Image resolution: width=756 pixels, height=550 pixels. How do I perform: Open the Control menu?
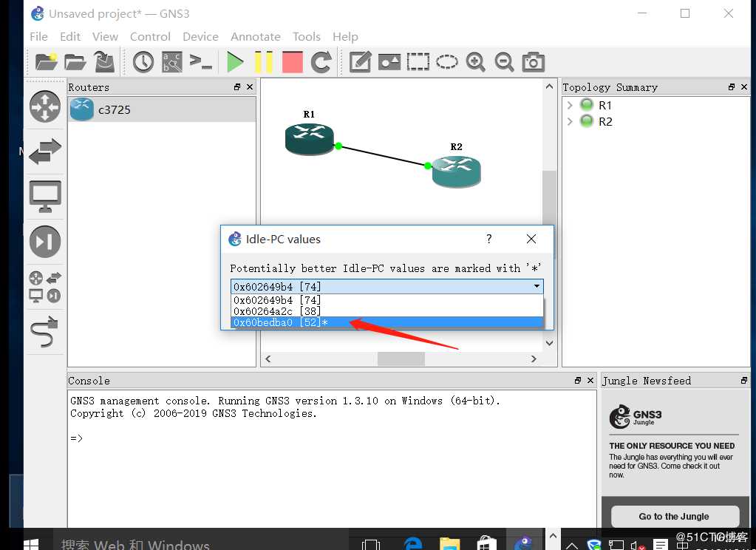click(x=151, y=37)
